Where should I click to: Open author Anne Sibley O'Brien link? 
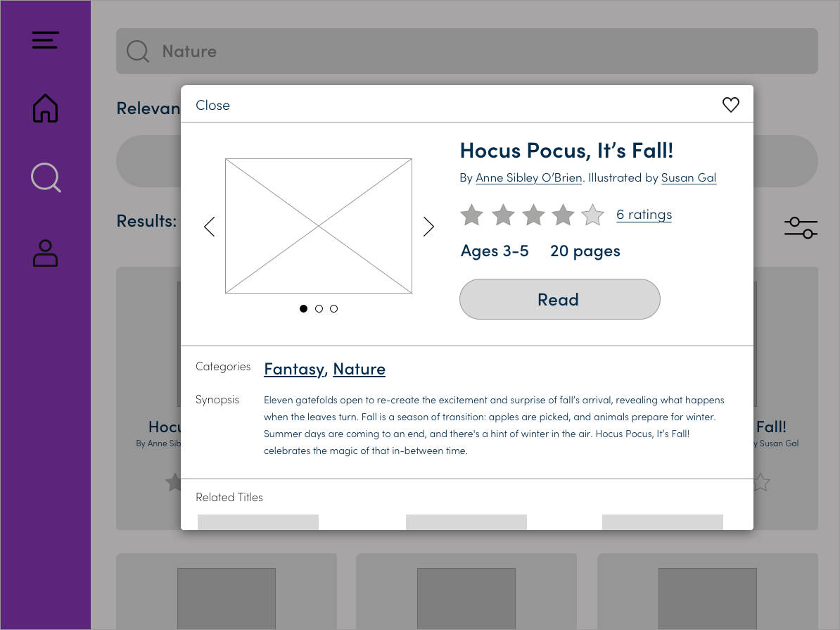tap(528, 178)
